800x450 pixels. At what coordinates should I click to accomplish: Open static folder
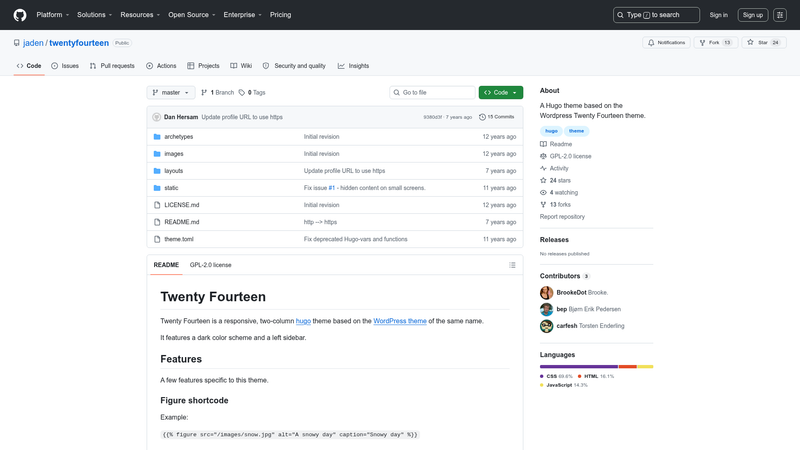click(171, 188)
